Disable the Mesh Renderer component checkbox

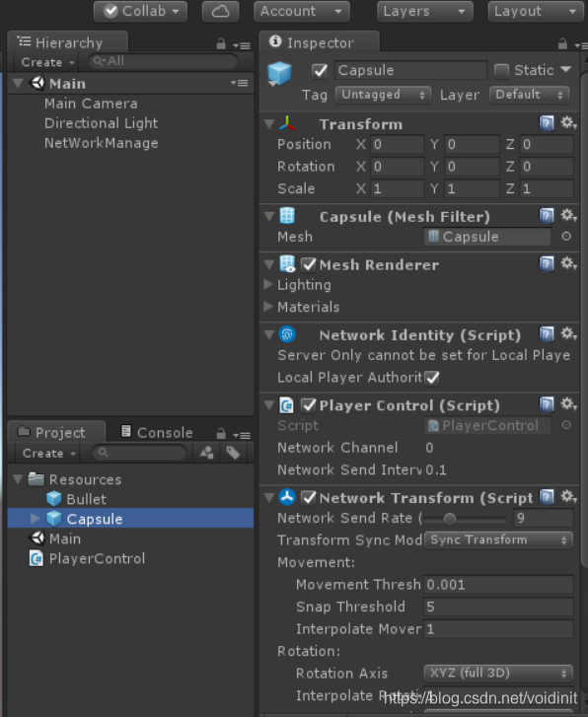pyautogui.click(x=309, y=264)
